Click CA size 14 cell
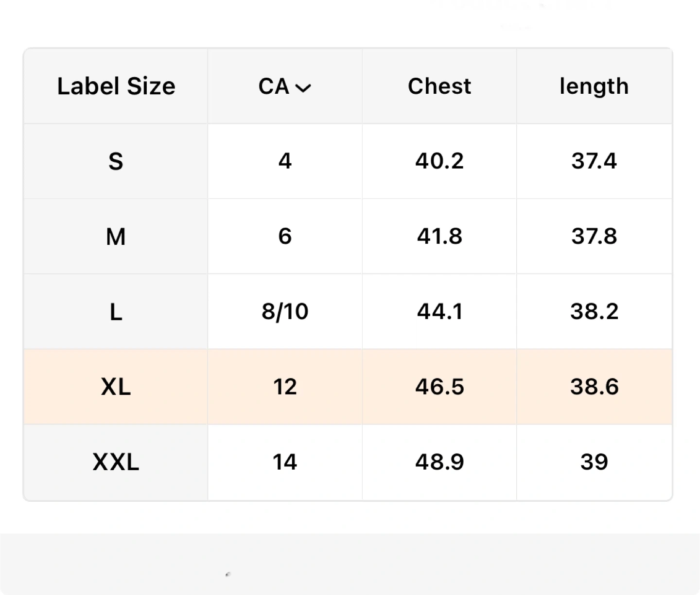This screenshot has width=700, height=595. click(285, 462)
